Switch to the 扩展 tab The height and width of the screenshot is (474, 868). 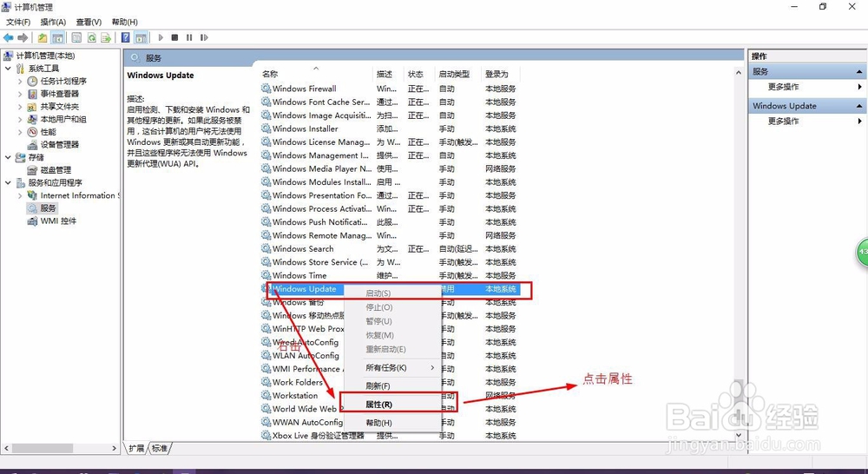pyautogui.click(x=136, y=448)
